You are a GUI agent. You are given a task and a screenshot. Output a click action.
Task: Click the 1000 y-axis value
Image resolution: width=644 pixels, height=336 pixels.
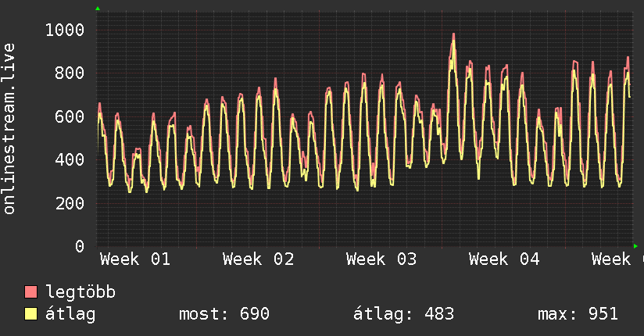coord(65,30)
